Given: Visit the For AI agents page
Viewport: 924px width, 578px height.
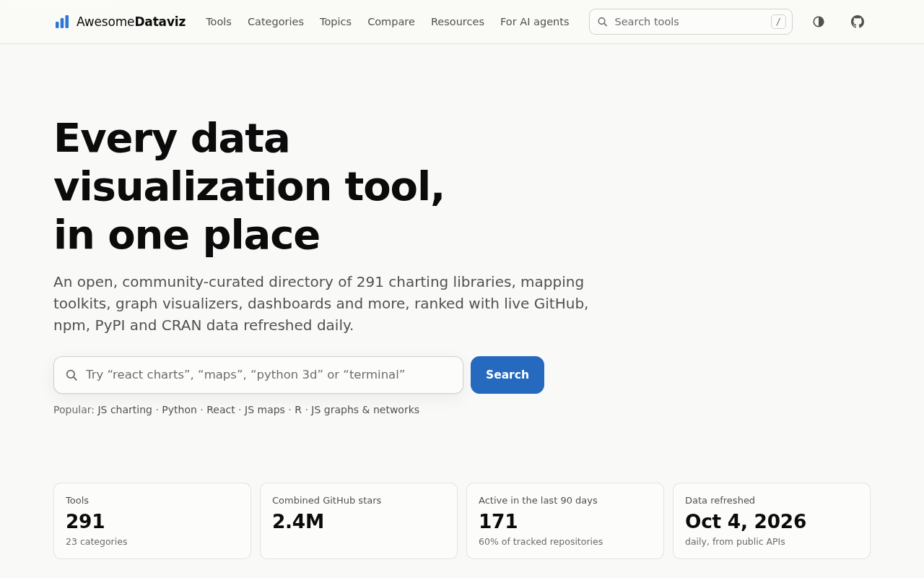Looking at the screenshot, I should coord(535,22).
